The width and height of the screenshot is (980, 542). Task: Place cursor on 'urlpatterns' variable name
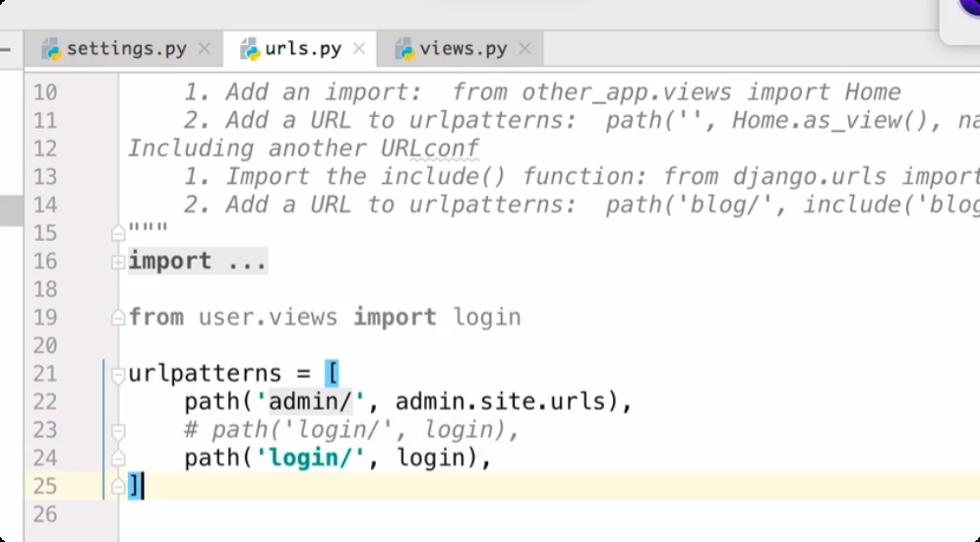(x=205, y=374)
